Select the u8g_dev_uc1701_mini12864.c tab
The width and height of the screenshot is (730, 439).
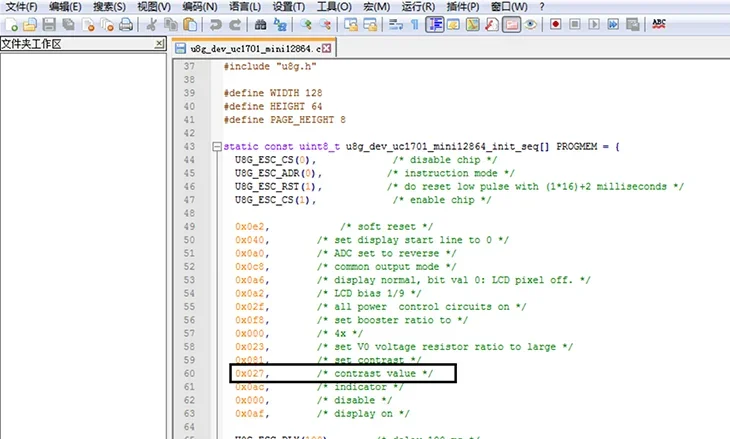coord(253,48)
